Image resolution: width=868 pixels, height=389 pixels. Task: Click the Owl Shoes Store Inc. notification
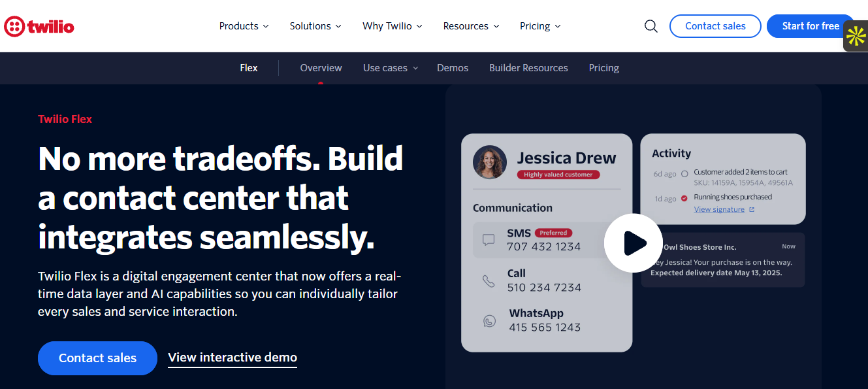[723, 260]
